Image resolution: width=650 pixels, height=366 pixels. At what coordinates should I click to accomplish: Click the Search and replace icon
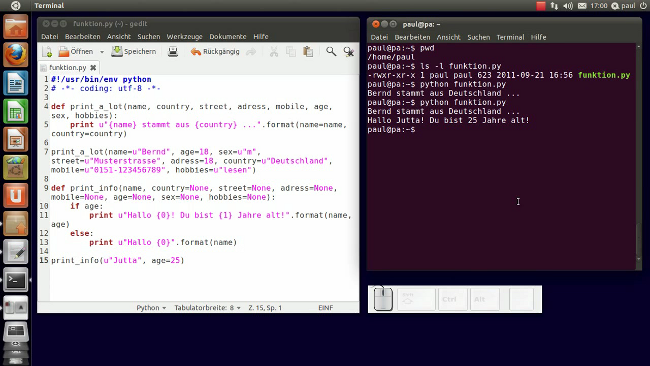pos(349,52)
